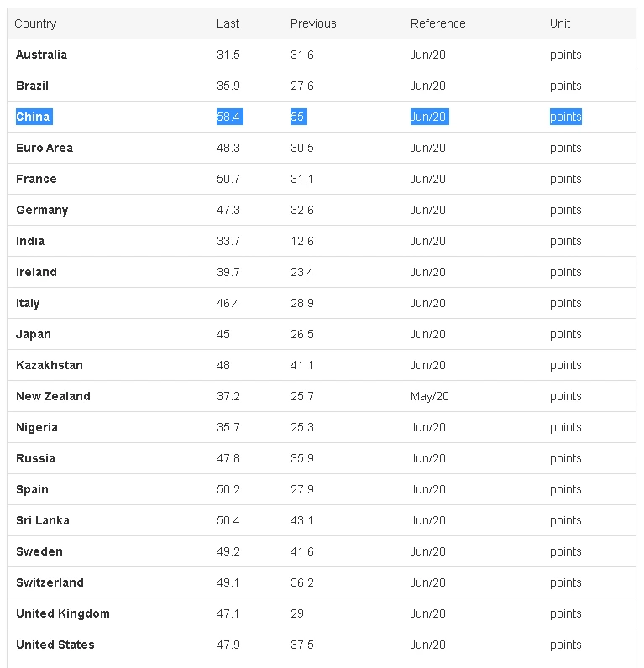The image size is (644, 668).
Task: Click the New Zealand link
Action: (53, 396)
